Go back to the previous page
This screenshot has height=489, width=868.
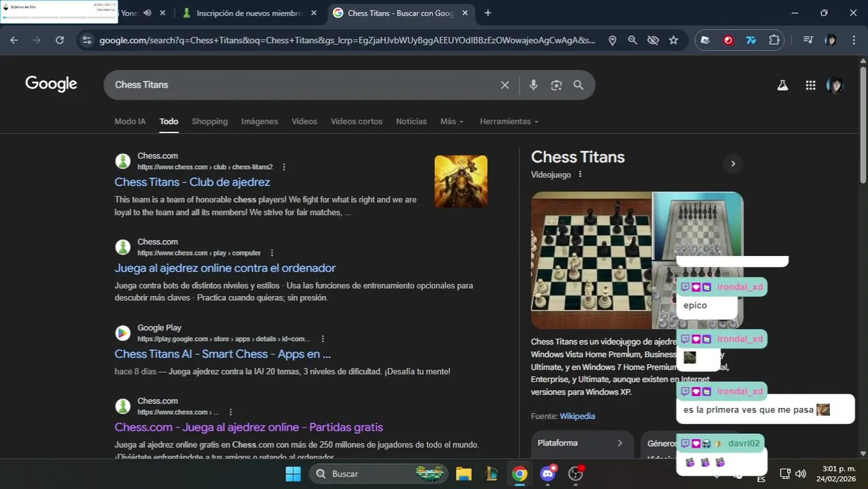(14, 40)
